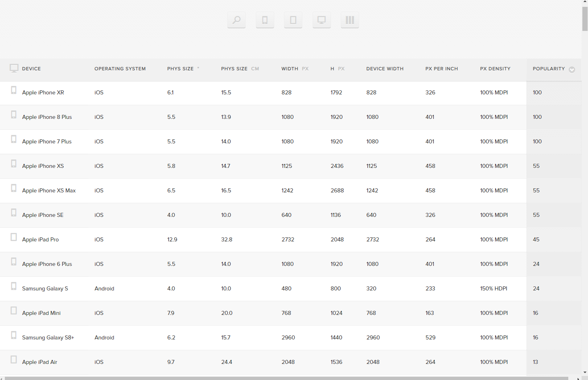Filter by desktop monitor icon
The image size is (588, 380).
[322, 20]
